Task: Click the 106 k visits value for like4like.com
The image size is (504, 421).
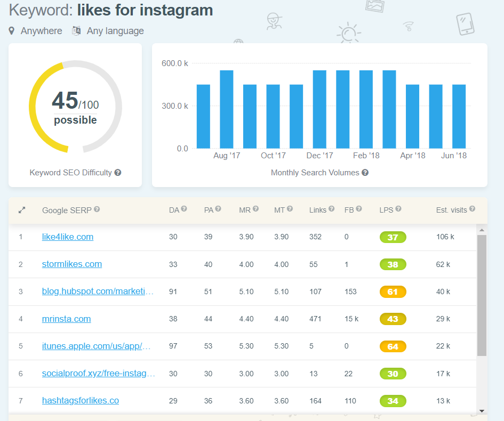Action: (x=445, y=237)
